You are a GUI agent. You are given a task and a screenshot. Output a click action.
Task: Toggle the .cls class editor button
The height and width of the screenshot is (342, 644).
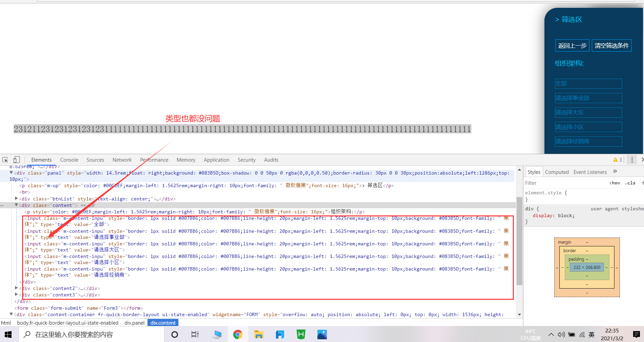click(630, 183)
